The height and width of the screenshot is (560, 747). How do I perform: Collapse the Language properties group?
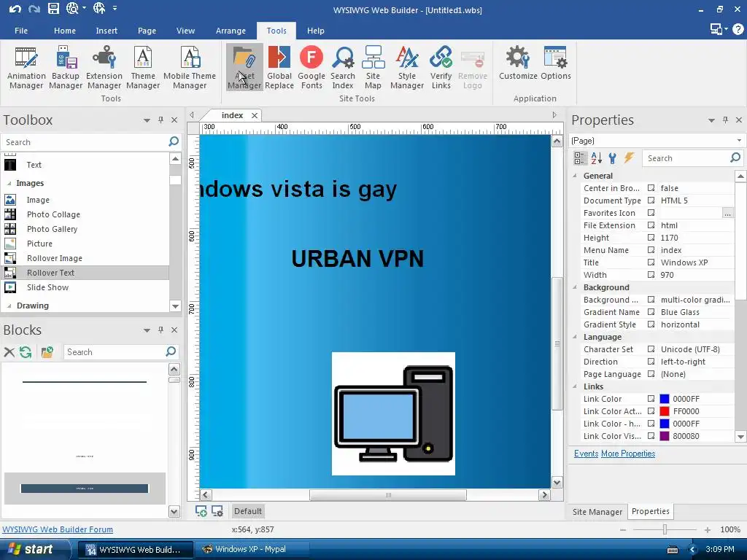[x=575, y=337]
